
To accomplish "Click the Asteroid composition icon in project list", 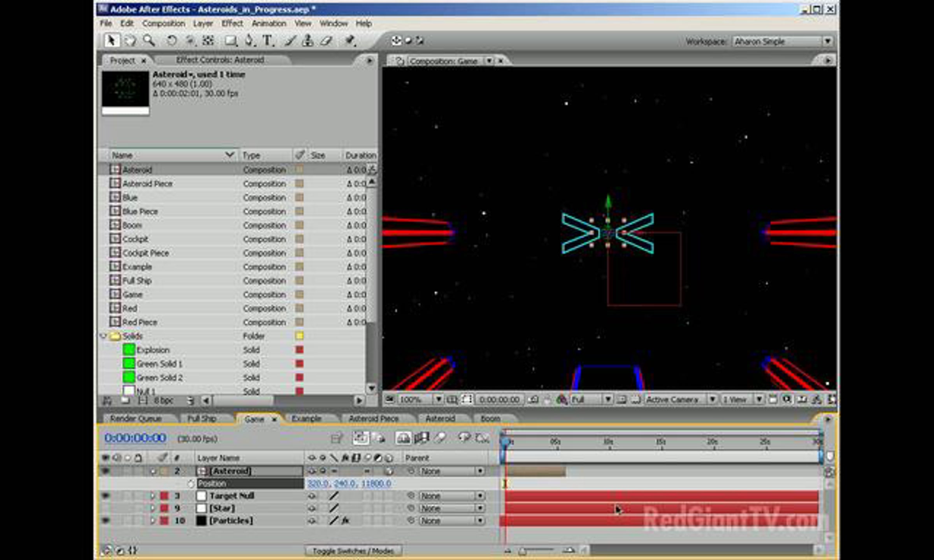I will pos(115,170).
